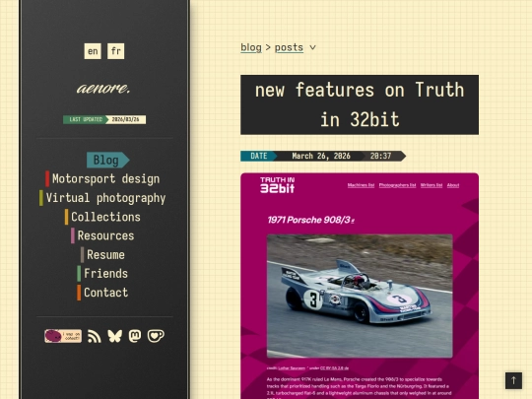
Task: Click the March 26, 2026 date label
Action: (321, 156)
